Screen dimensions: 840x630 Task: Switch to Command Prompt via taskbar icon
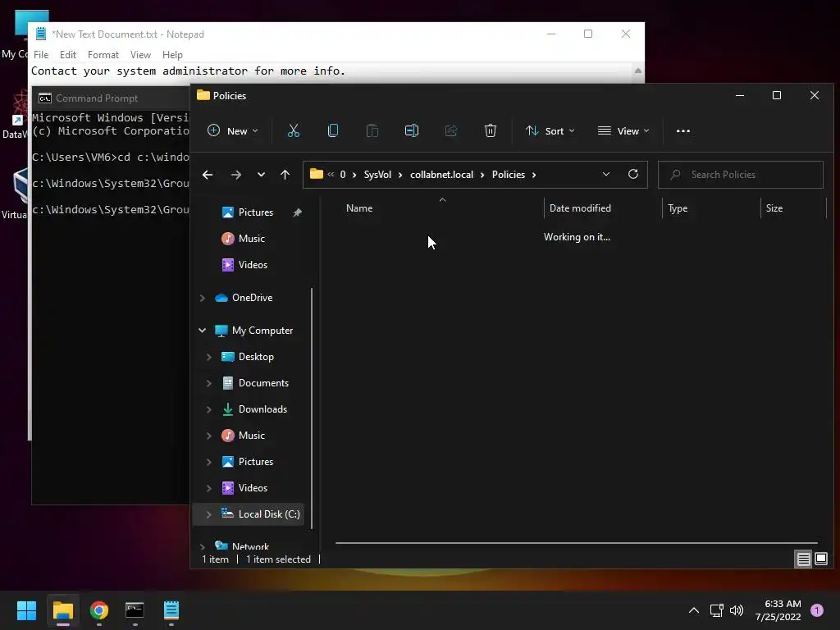click(x=135, y=610)
